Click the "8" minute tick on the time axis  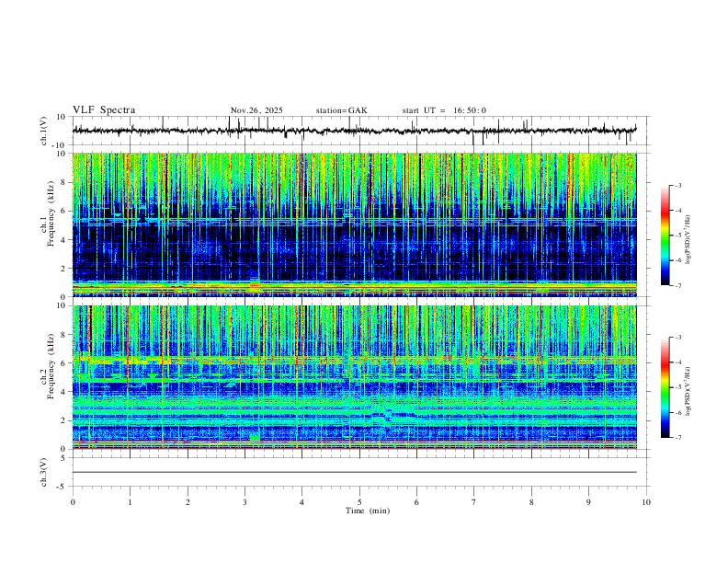tap(531, 502)
